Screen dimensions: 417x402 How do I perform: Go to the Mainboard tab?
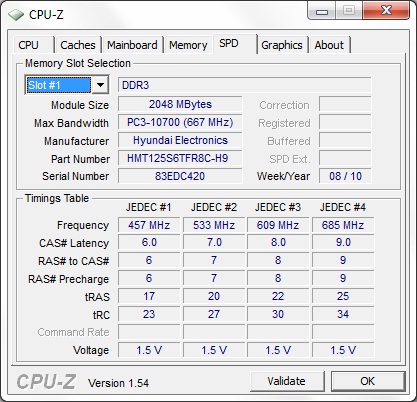pyautogui.click(x=132, y=45)
